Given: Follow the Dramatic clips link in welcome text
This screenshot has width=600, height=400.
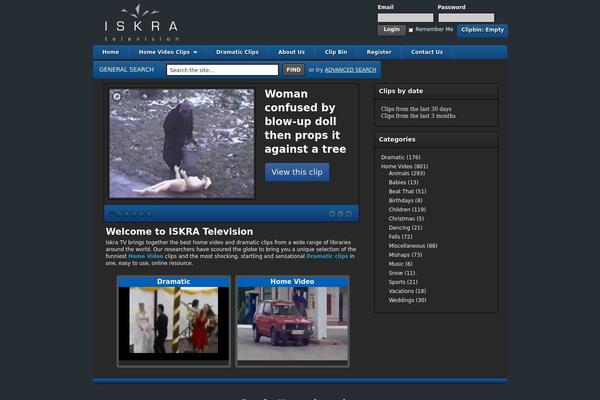Looking at the screenshot, I should point(327,256).
